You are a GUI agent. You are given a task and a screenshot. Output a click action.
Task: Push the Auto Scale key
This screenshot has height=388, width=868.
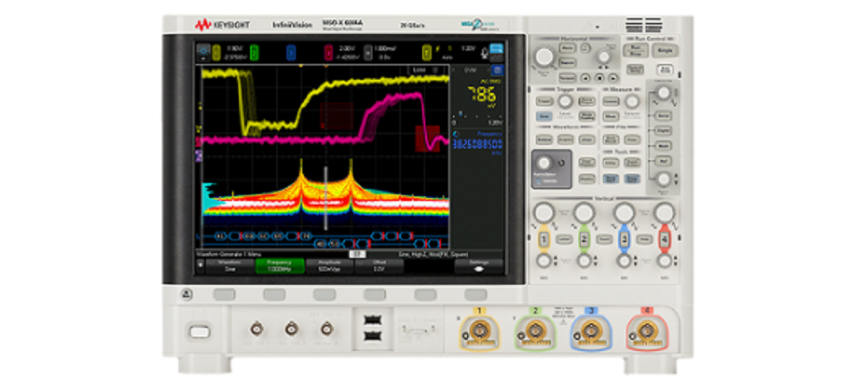pos(665,69)
